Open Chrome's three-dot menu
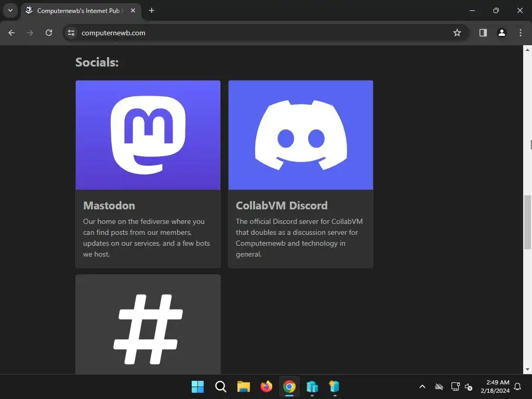 521,33
